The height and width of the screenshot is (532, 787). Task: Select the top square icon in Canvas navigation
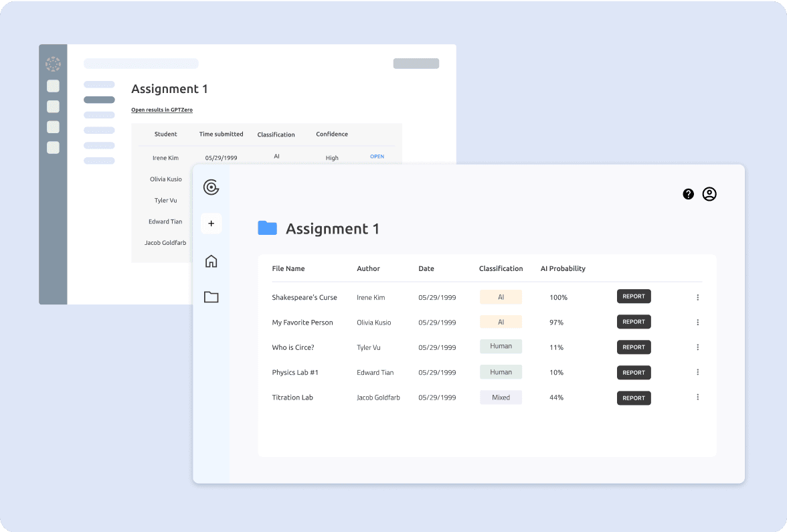click(x=53, y=86)
